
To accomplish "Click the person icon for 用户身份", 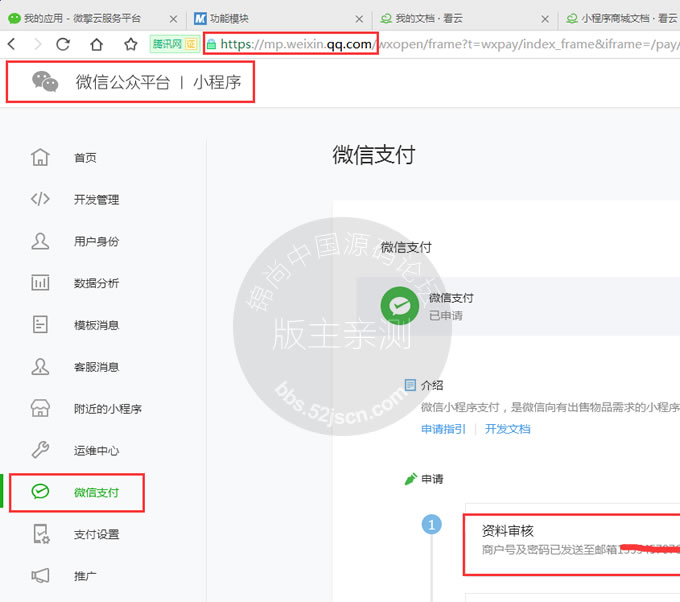I will (40, 241).
